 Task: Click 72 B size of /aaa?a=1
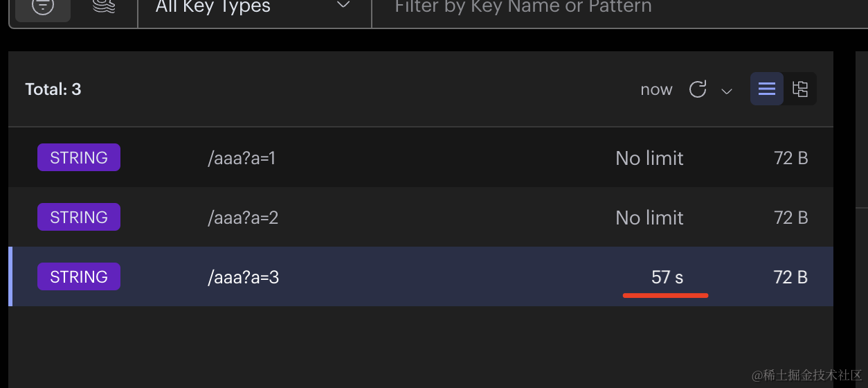click(x=790, y=158)
